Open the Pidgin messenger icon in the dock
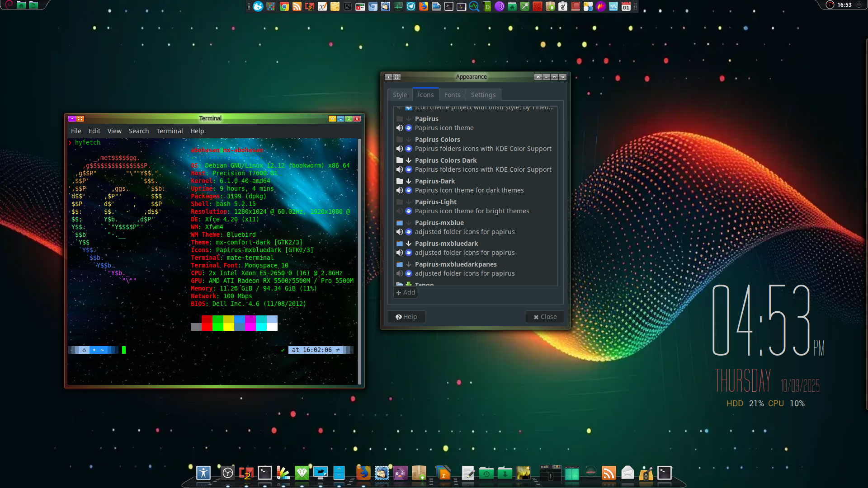868x488 pixels. click(x=400, y=473)
